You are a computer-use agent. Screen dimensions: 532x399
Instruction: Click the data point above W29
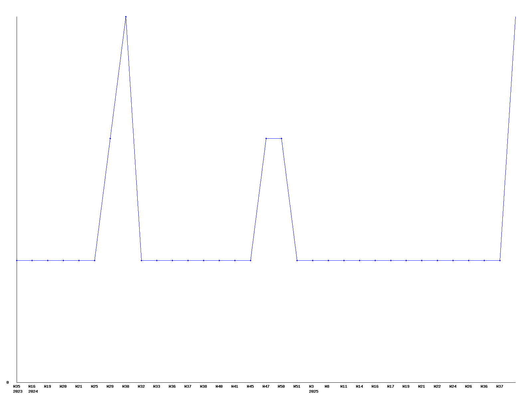[110, 138]
